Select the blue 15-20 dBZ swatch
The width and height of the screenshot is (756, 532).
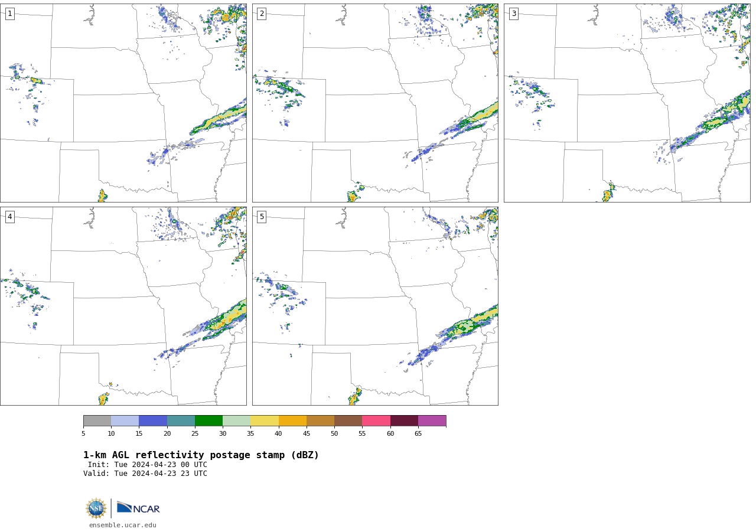[153, 421]
